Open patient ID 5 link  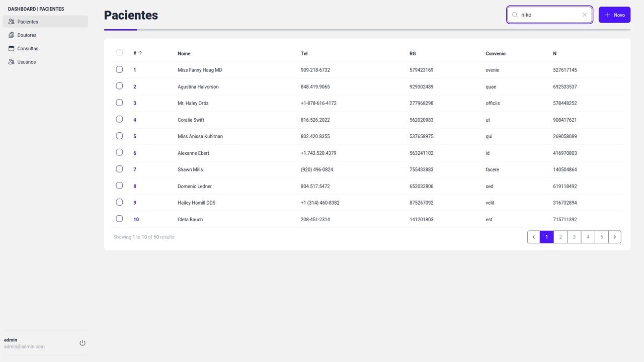point(135,137)
